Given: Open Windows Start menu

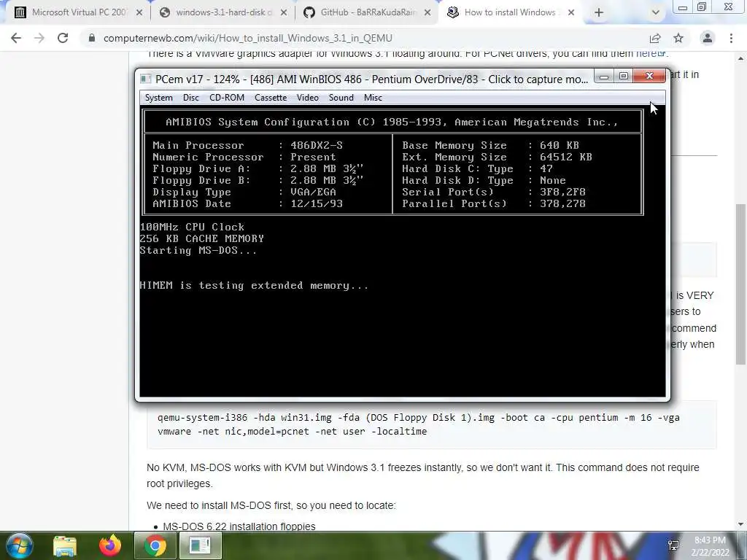Looking at the screenshot, I should [x=19, y=545].
